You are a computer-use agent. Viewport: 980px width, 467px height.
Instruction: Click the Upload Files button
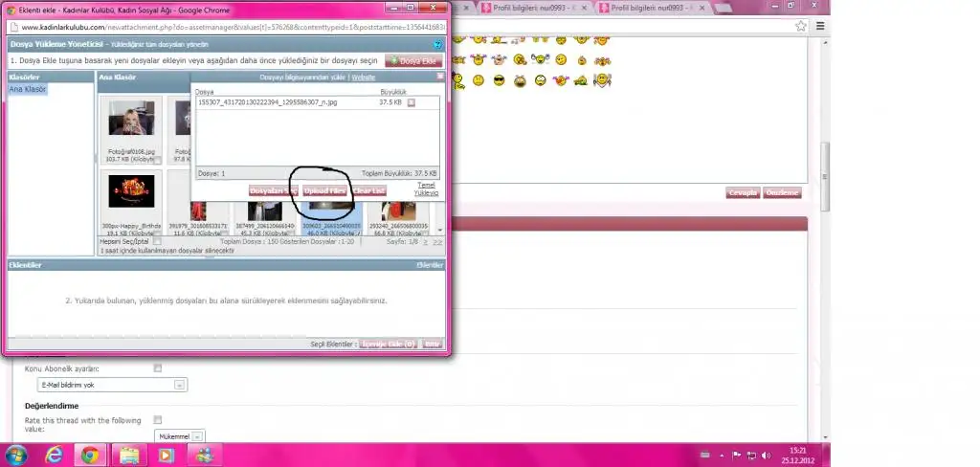[324, 190]
